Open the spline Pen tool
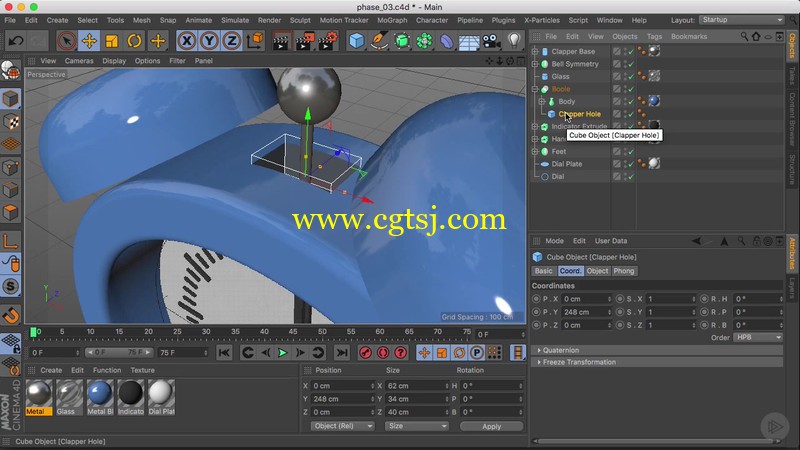The width and height of the screenshot is (800, 450). tap(379, 41)
